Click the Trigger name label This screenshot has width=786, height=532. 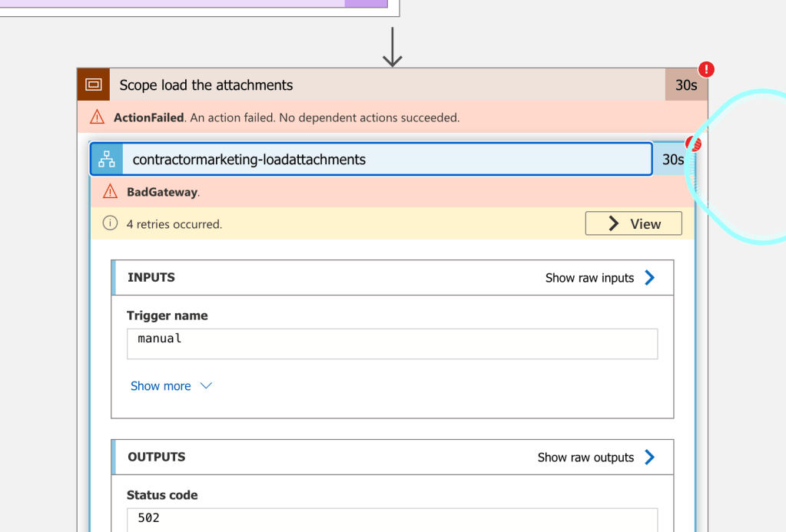167,316
